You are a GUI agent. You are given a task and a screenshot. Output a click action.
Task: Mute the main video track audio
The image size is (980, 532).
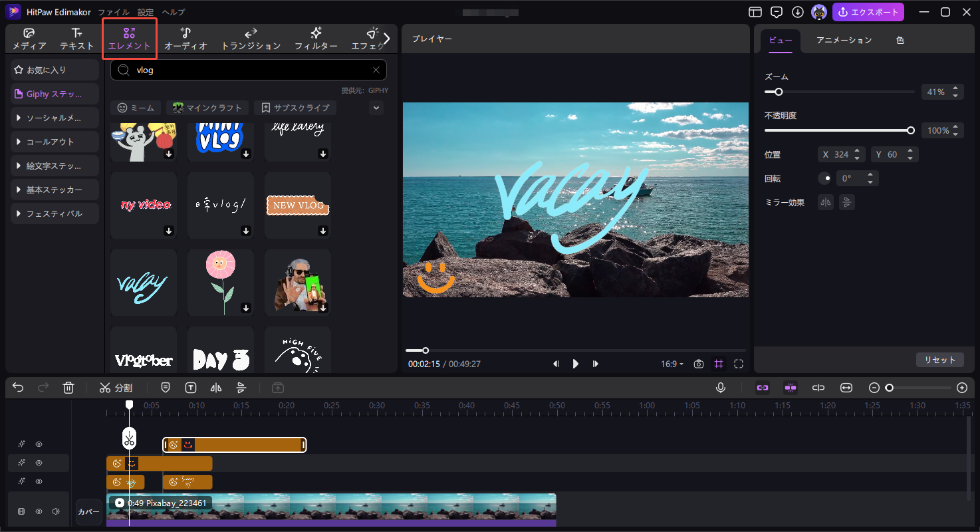56,511
